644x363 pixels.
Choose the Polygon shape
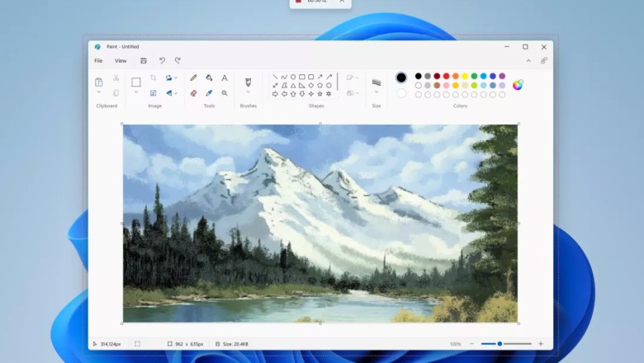click(x=284, y=85)
